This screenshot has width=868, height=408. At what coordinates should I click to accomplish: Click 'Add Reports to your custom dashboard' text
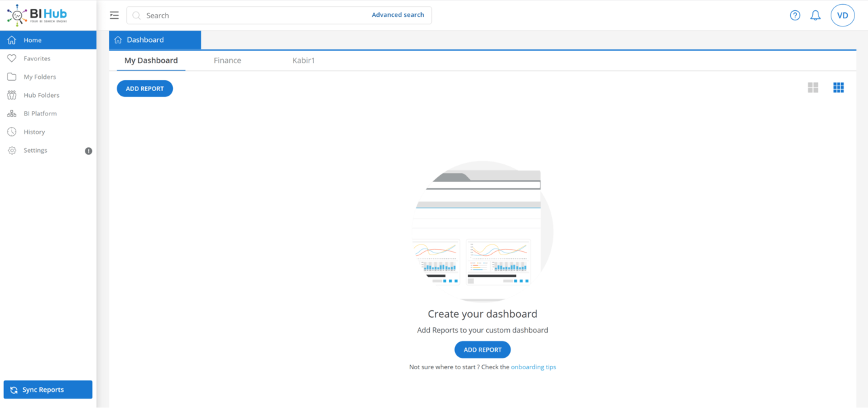tap(483, 330)
